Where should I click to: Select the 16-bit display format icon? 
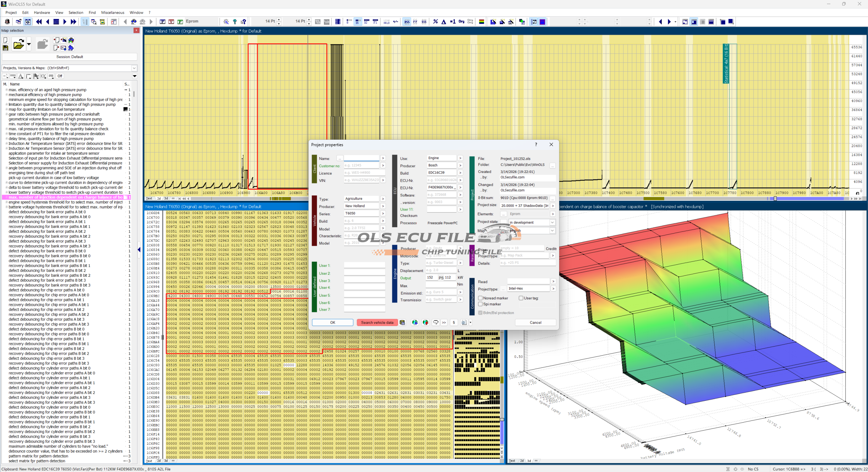click(x=357, y=22)
